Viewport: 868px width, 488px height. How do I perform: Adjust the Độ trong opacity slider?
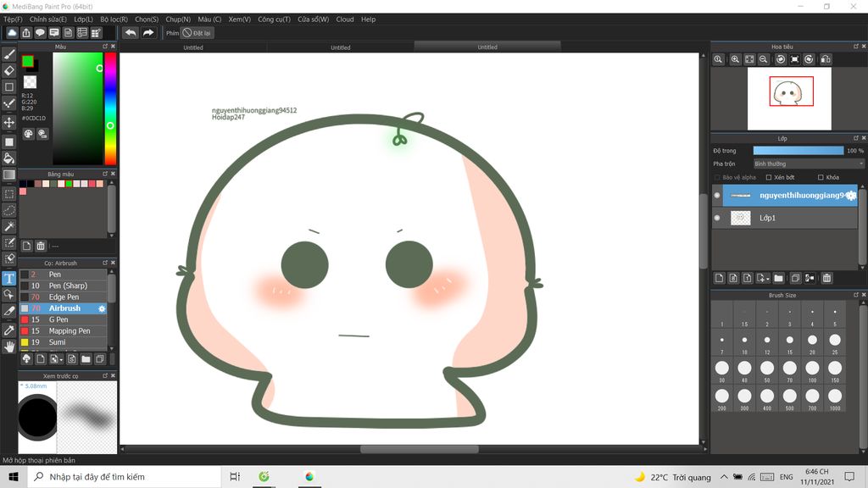798,151
